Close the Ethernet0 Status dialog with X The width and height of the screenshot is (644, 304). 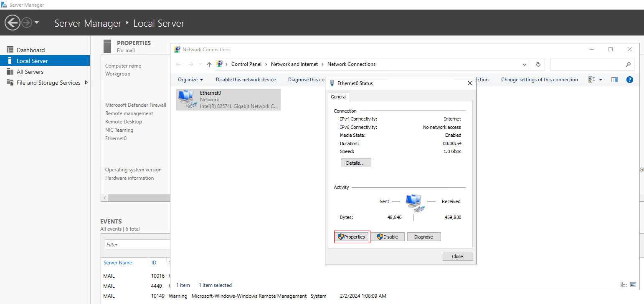pyautogui.click(x=469, y=83)
